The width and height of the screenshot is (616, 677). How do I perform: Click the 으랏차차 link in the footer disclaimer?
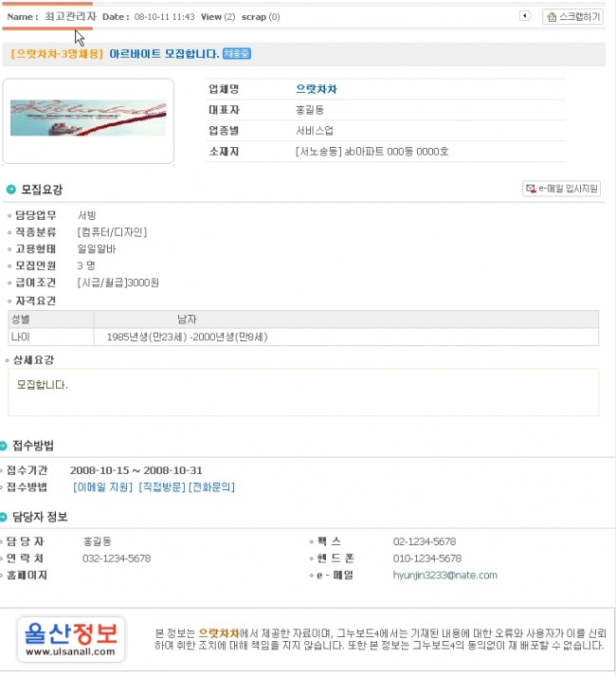pyautogui.click(x=219, y=632)
